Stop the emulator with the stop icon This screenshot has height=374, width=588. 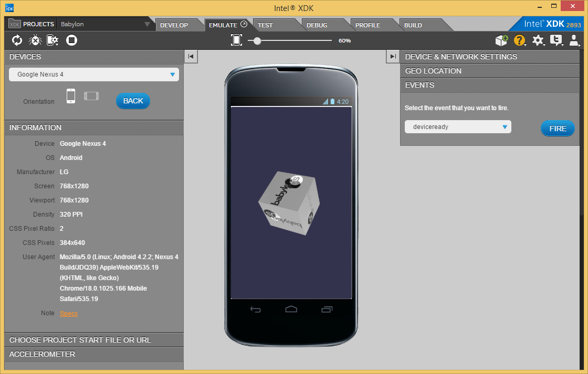click(71, 40)
